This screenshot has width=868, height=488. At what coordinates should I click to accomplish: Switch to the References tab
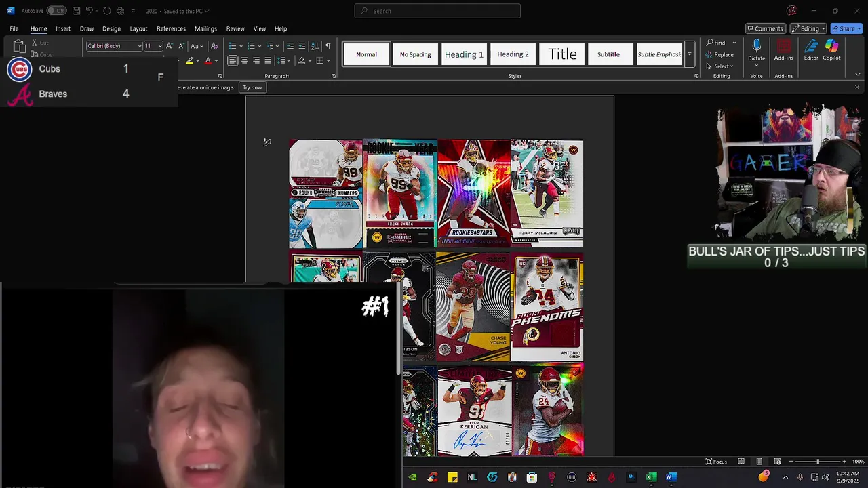point(171,28)
